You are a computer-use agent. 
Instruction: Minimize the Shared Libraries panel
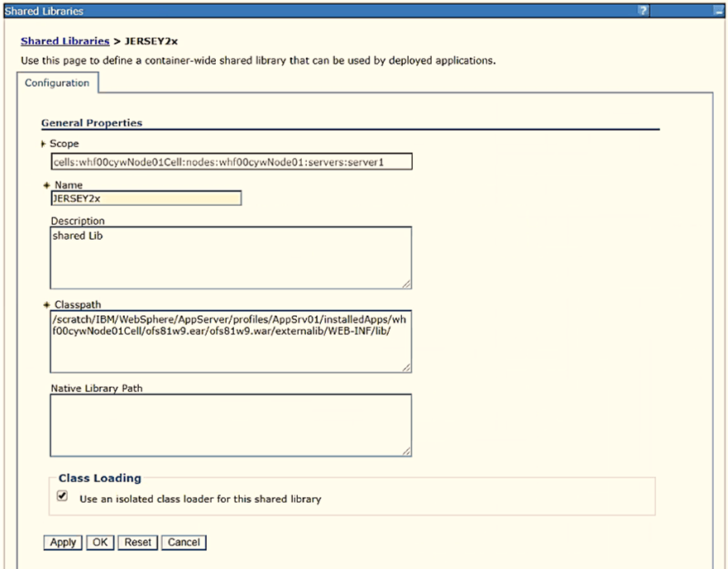718,10
